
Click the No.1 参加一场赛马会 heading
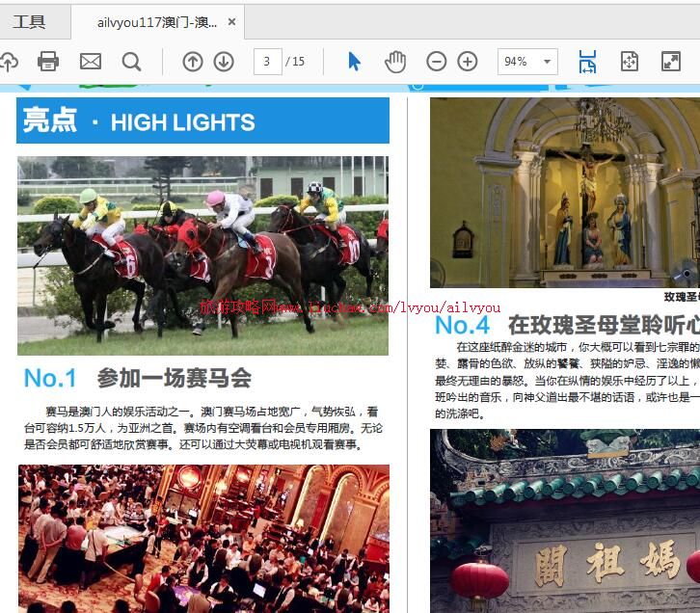click(137, 378)
